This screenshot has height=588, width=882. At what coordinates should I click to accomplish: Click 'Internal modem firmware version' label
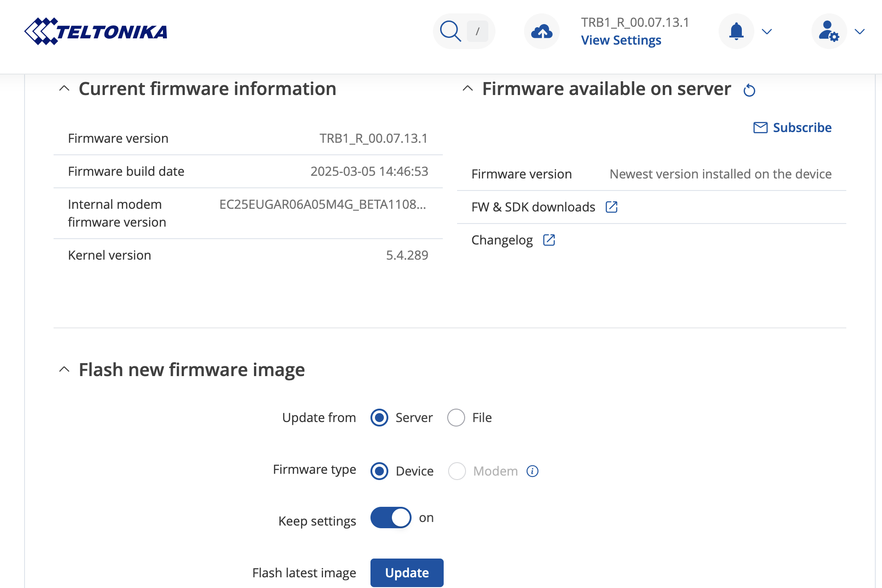pos(117,213)
